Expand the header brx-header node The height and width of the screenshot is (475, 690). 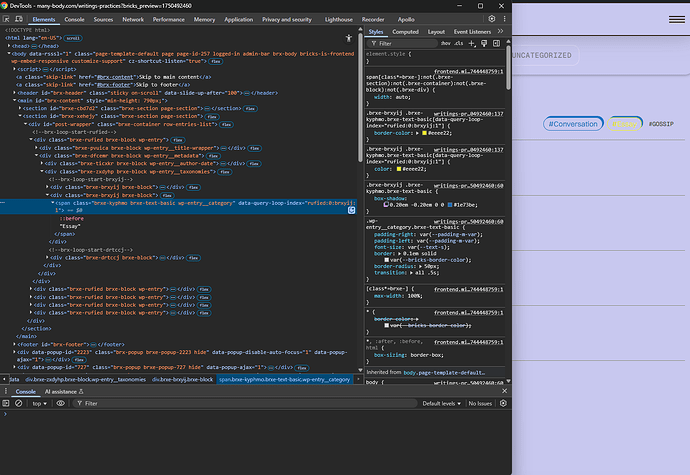tap(15, 93)
